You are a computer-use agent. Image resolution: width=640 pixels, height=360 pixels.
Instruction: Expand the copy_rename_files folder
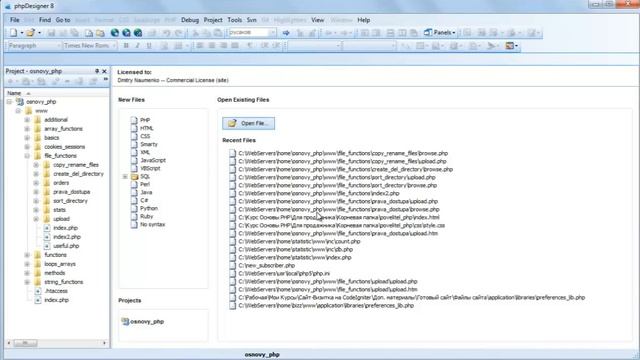tap(36, 164)
